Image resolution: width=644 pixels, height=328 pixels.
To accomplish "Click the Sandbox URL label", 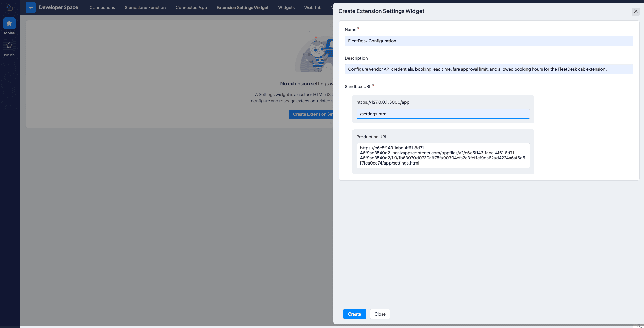I will coord(358,87).
